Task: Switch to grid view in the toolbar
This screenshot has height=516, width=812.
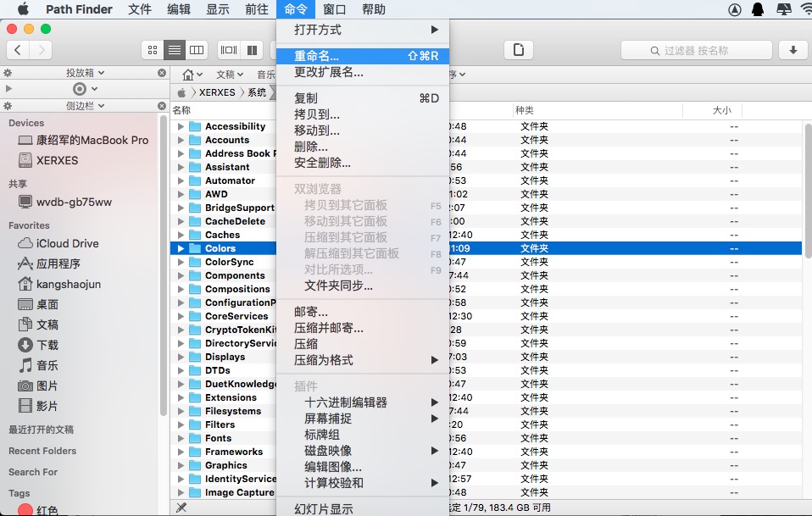Action: [x=153, y=49]
